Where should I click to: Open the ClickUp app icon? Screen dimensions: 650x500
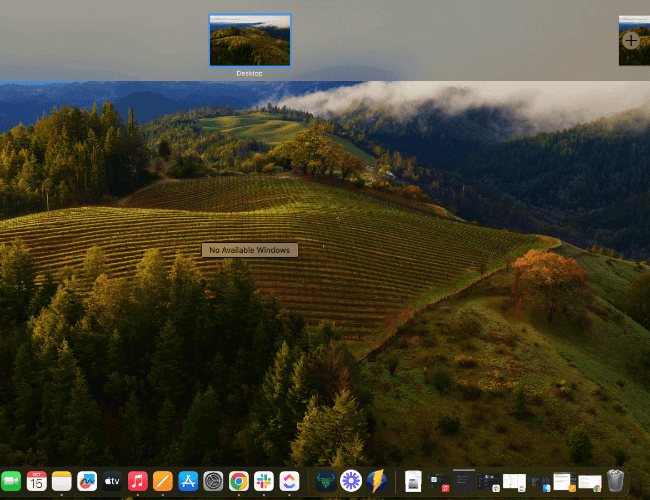(289, 481)
